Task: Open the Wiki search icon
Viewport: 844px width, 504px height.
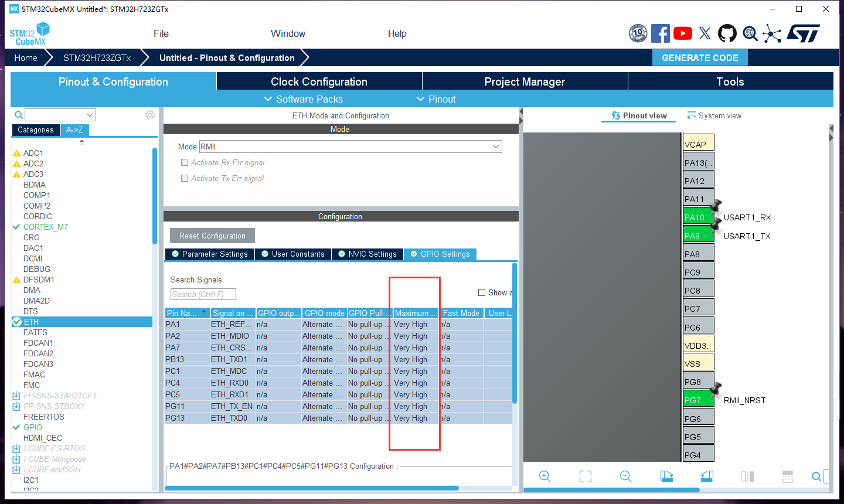Action: coord(750,33)
